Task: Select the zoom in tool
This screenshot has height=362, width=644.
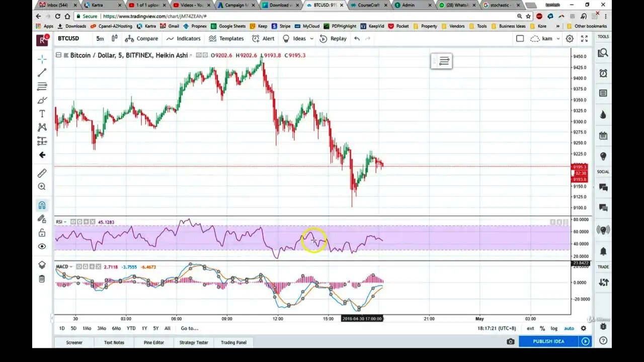Action: click(x=42, y=187)
